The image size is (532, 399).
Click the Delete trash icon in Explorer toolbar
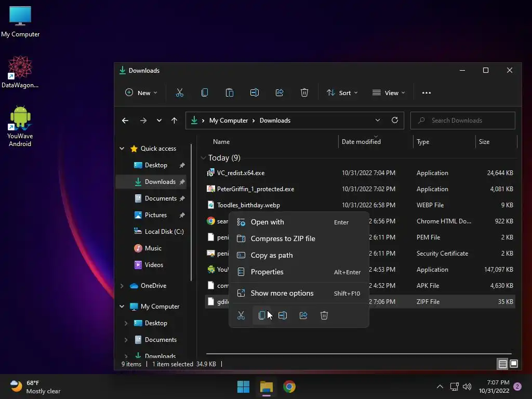pyautogui.click(x=304, y=92)
